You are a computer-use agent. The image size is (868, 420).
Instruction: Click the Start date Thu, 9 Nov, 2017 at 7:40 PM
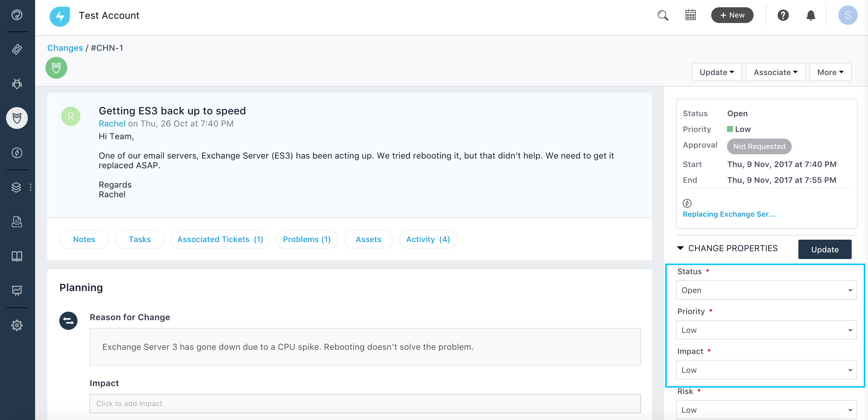click(x=781, y=164)
